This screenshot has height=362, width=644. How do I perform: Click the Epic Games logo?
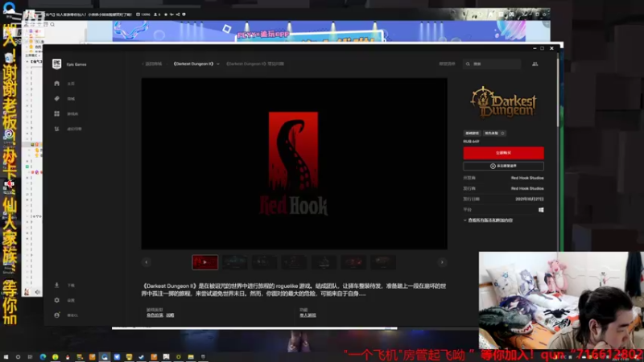coord(56,64)
